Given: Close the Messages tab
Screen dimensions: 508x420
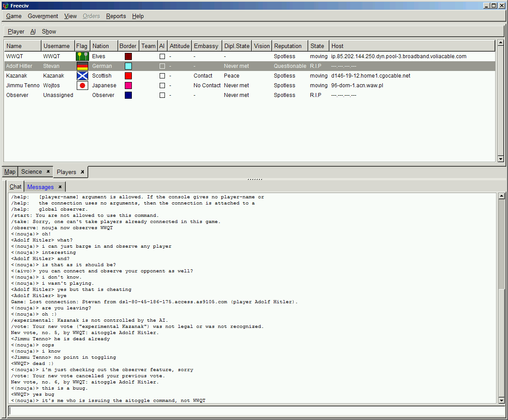Looking at the screenshot, I should point(60,187).
